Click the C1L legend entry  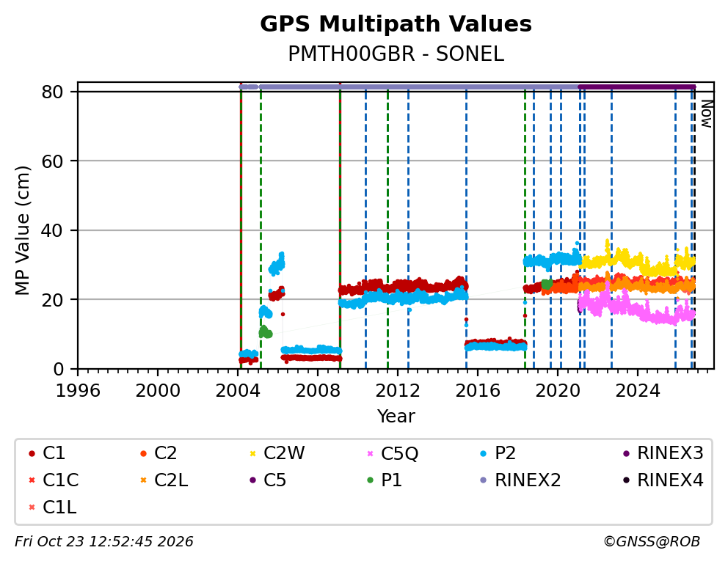(52, 508)
